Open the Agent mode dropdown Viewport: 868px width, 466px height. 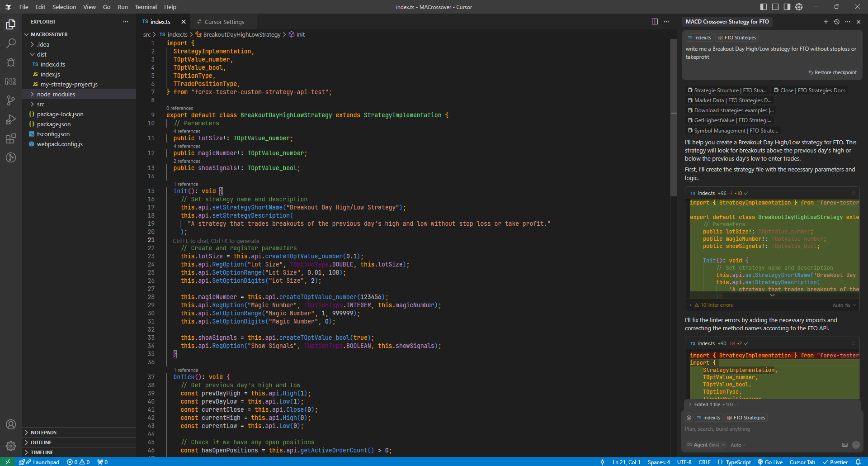tap(706, 445)
